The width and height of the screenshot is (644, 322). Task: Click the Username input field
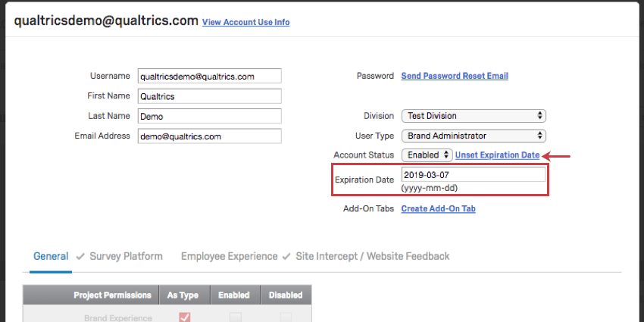[x=209, y=76]
